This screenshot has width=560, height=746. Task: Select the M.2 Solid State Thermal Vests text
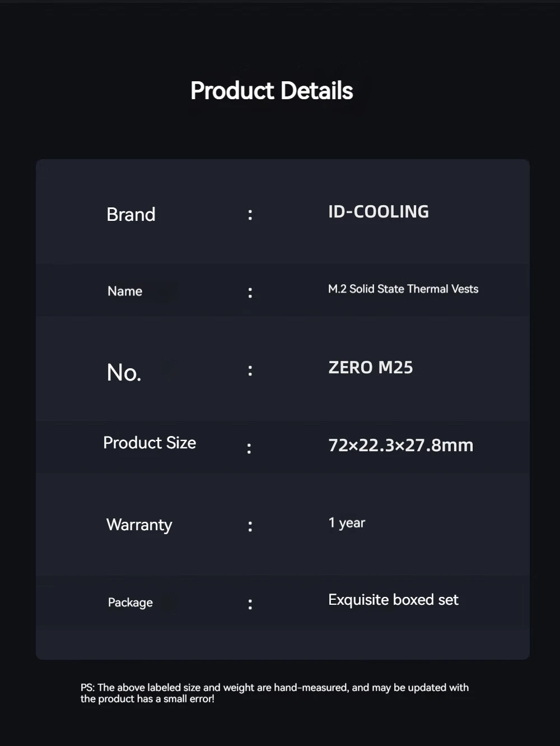click(403, 289)
